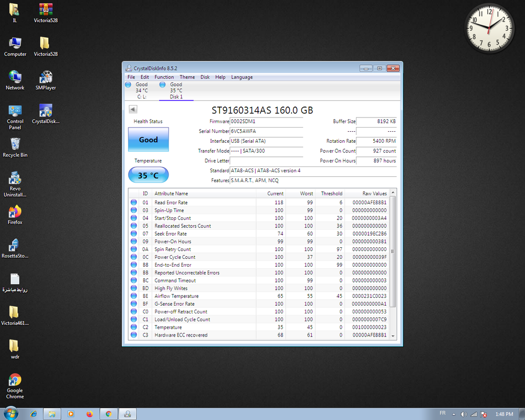Open the SMPlayer desktop icon

pyautogui.click(x=46, y=80)
